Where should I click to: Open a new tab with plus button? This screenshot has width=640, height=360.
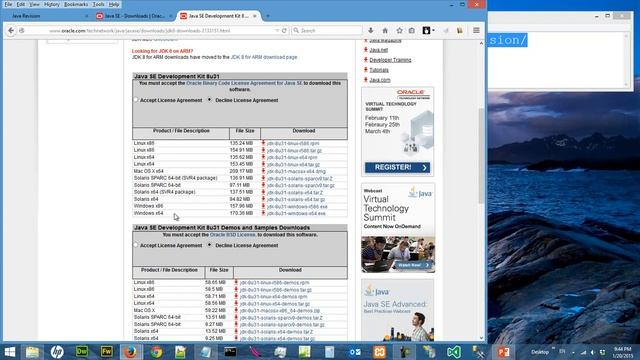click(268, 16)
